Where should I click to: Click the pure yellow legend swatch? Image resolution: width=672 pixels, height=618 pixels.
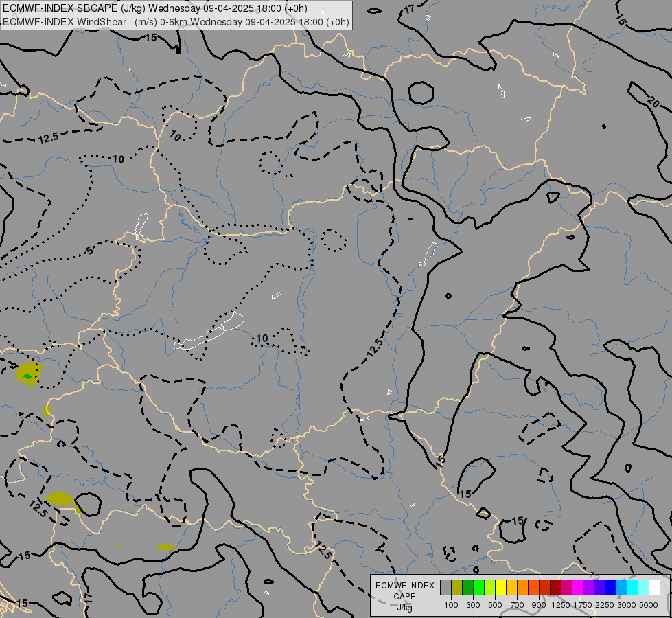(500, 587)
